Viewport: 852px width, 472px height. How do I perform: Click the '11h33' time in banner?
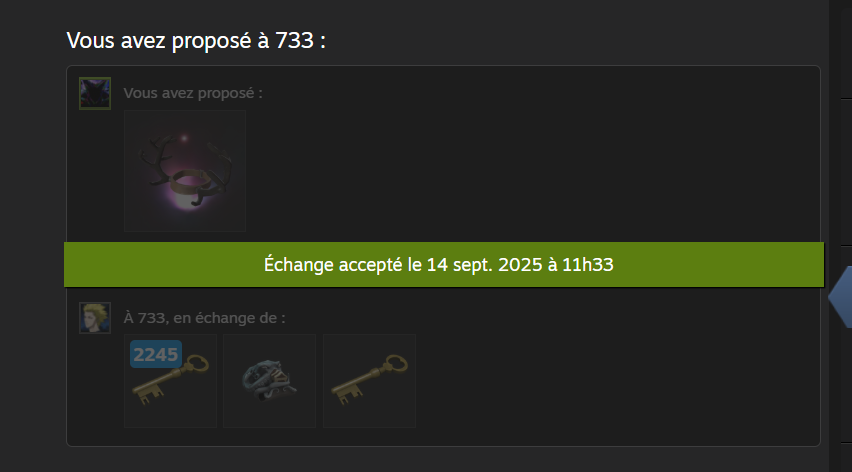587,265
